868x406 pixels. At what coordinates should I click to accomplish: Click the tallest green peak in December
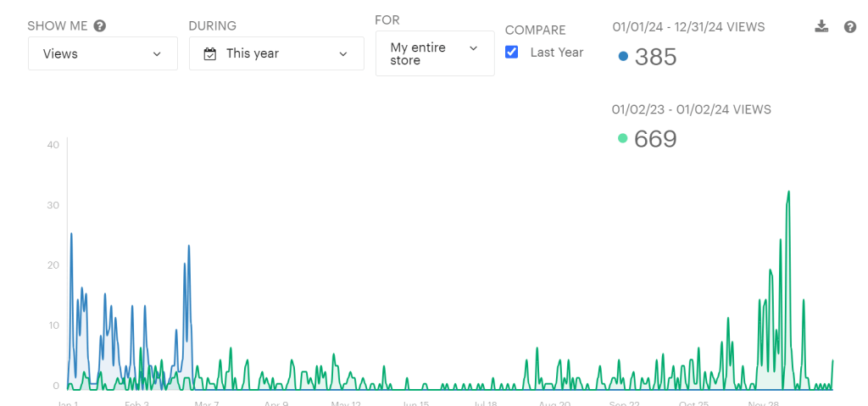788,192
